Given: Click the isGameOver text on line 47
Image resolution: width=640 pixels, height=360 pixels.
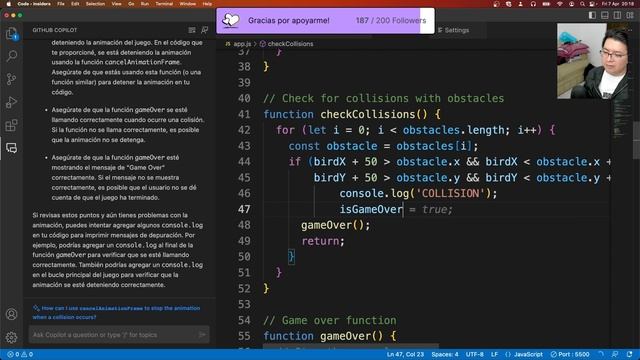Looking at the screenshot, I should coord(371,209).
